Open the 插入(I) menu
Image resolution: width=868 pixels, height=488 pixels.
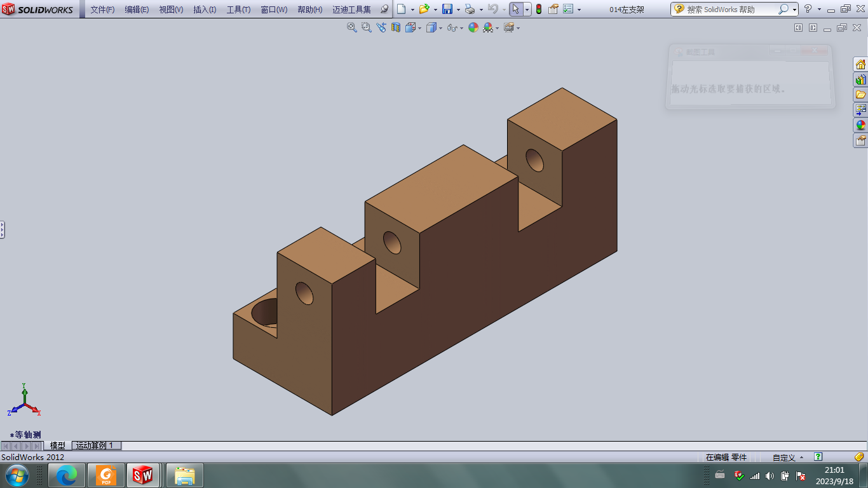[205, 10]
